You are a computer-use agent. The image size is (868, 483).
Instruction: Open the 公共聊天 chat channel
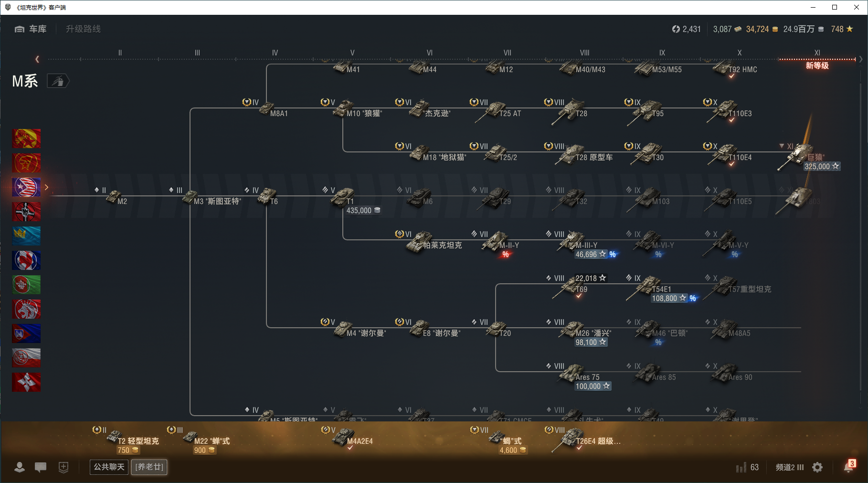coord(109,467)
